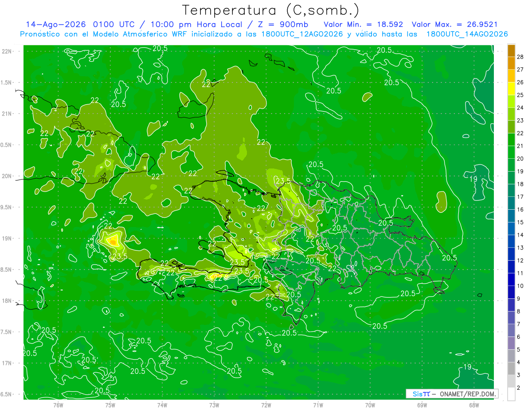Click the legend scale value "10"
Screen dimensions: 532x411
click(x=520, y=286)
